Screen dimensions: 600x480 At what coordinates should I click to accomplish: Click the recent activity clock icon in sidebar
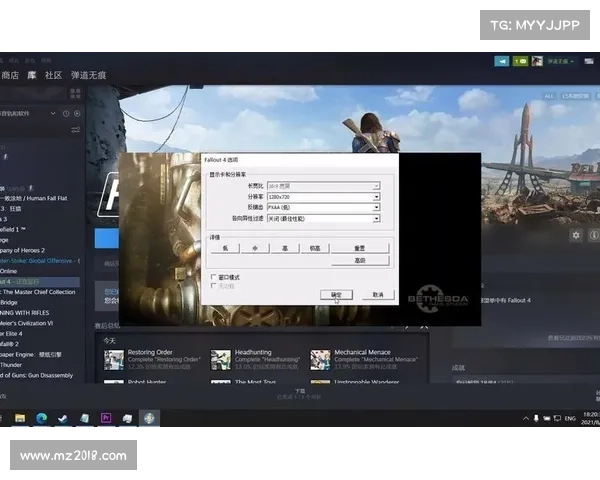coord(66,114)
